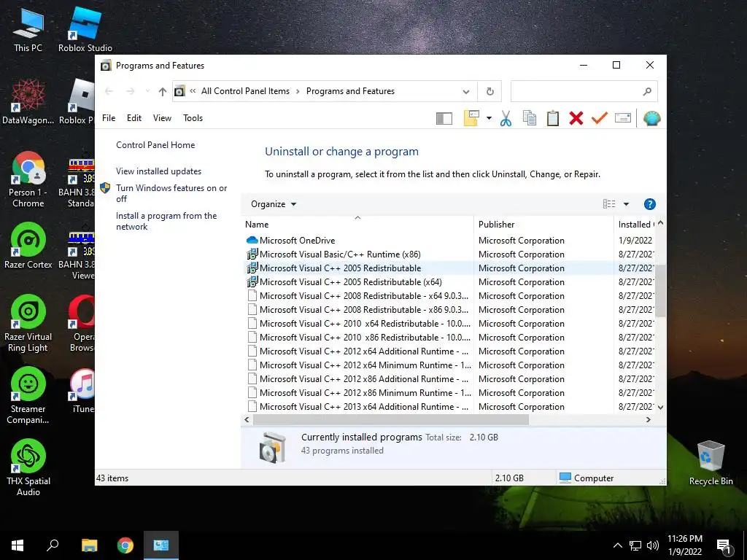Click Install a program from the network

click(166, 221)
